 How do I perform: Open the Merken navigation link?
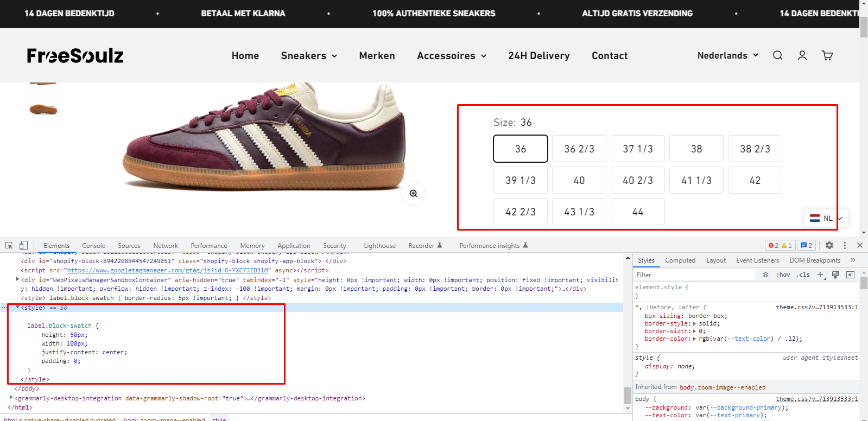coord(377,55)
